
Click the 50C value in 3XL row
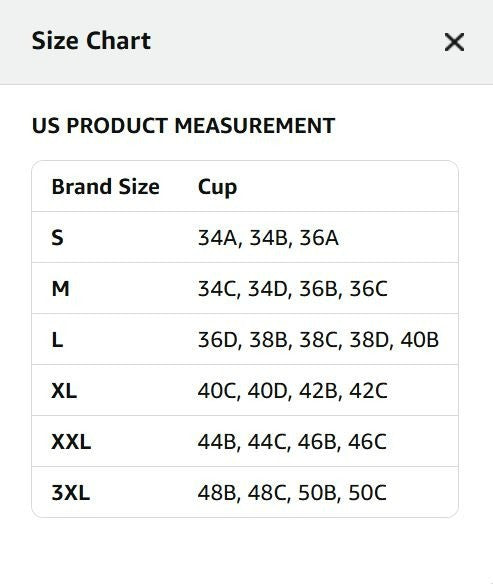tap(368, 493)
